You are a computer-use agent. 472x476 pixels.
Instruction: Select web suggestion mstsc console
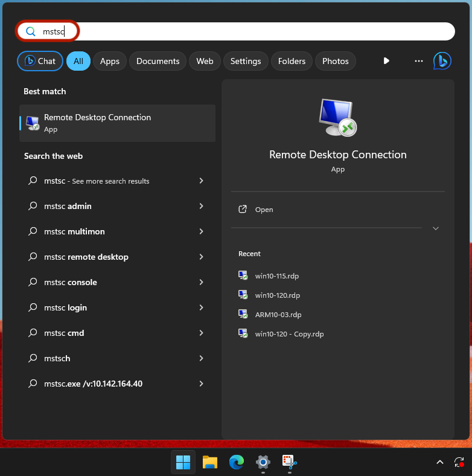(x=117, y=282)
